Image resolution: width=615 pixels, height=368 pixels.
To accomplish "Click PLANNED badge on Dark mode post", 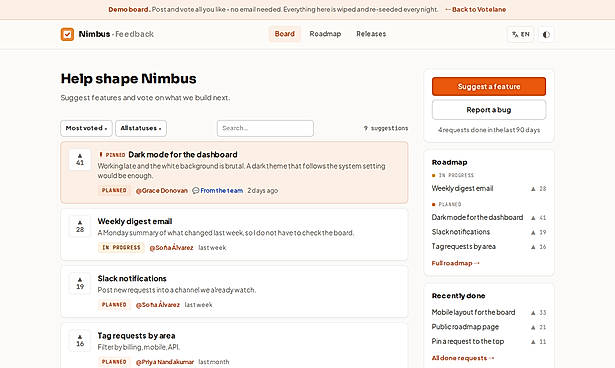I will (x=114, y=191).
